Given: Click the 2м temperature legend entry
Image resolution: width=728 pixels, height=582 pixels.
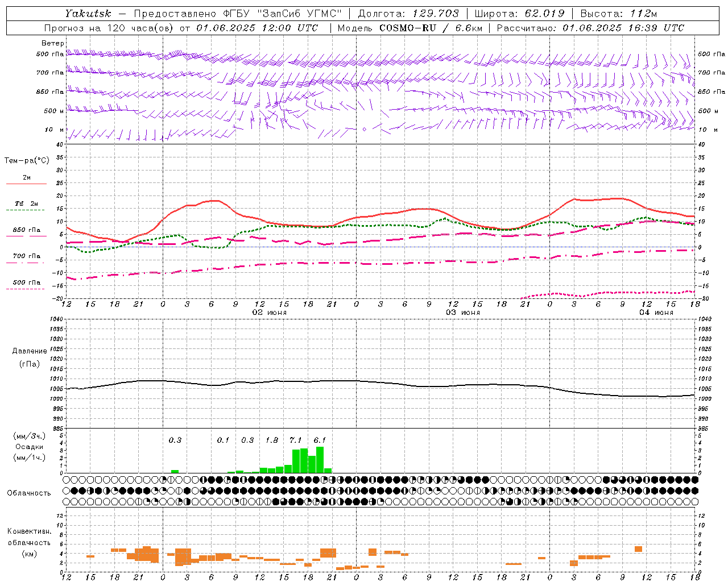Looking at the screenshot, I should (27, 178).
